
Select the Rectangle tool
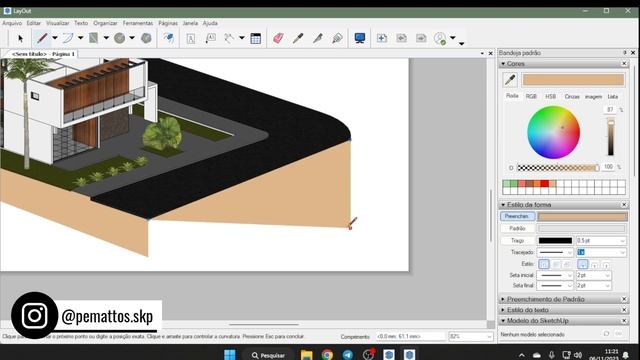coord(93,38)
